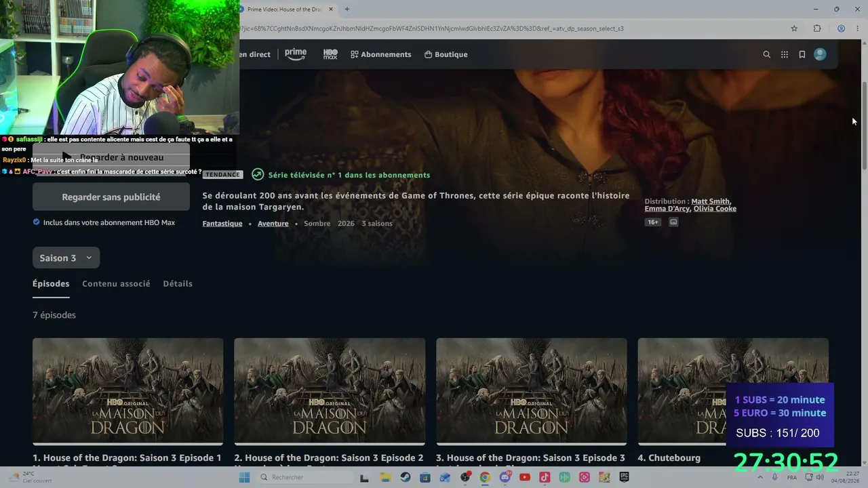868x488 pixels.
Task: Click the Regarder à nouveau button
Action: [x=111, y=157]
